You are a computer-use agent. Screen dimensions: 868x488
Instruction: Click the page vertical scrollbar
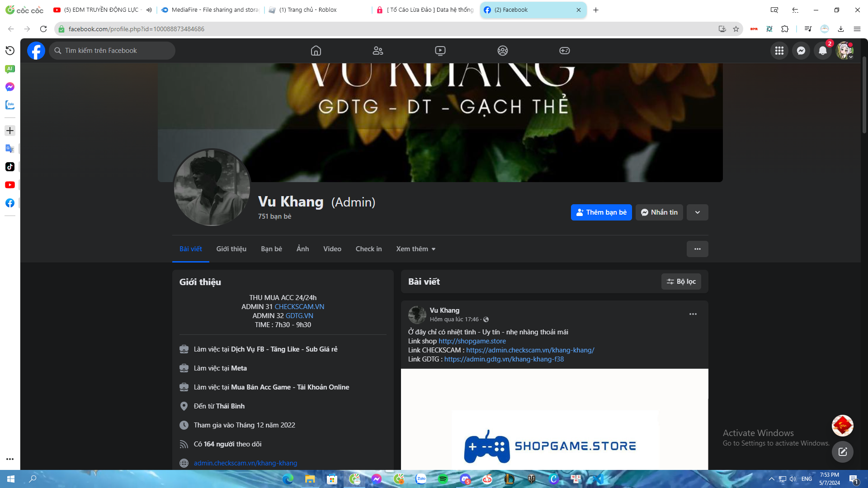864,95
